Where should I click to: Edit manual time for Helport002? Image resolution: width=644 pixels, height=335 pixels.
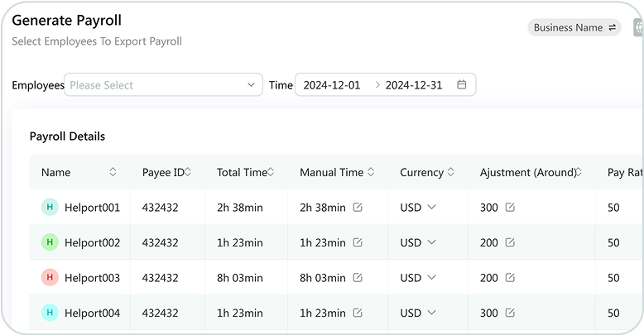click(358, 243)
